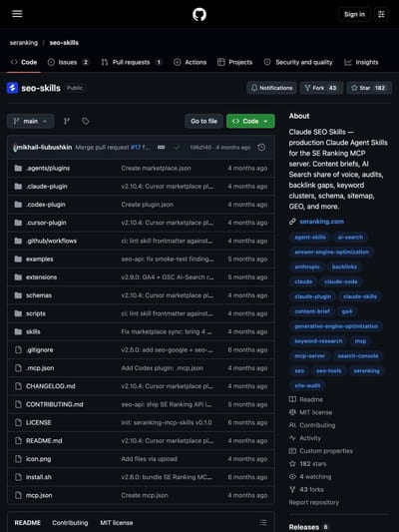The image size is (399, 532).
Task: Click the Report repository link
Action: (x=314, y=502)
